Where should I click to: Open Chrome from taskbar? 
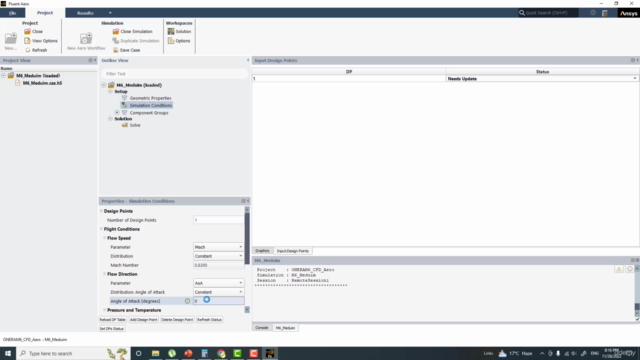tap(221, 353)
